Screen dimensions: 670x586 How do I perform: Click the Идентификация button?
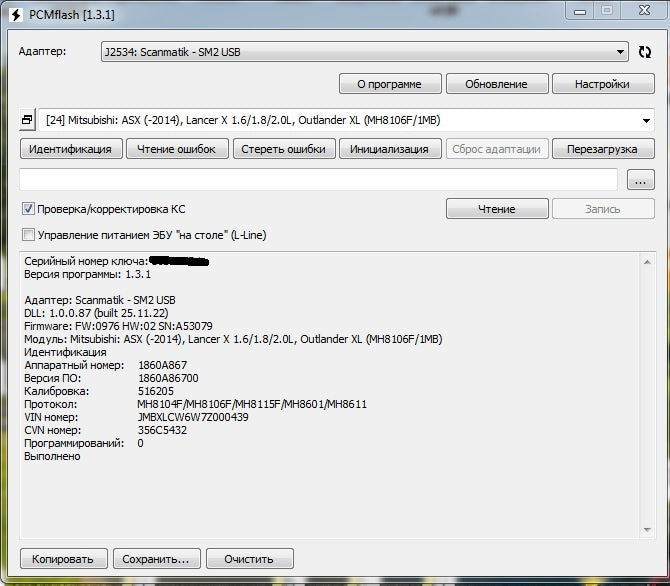pyautogui.click(x=71, y=149)
